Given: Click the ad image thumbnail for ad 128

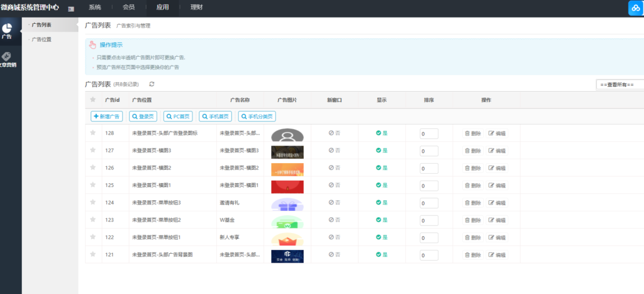Looking at the screenshot, I should pos(287,135).
